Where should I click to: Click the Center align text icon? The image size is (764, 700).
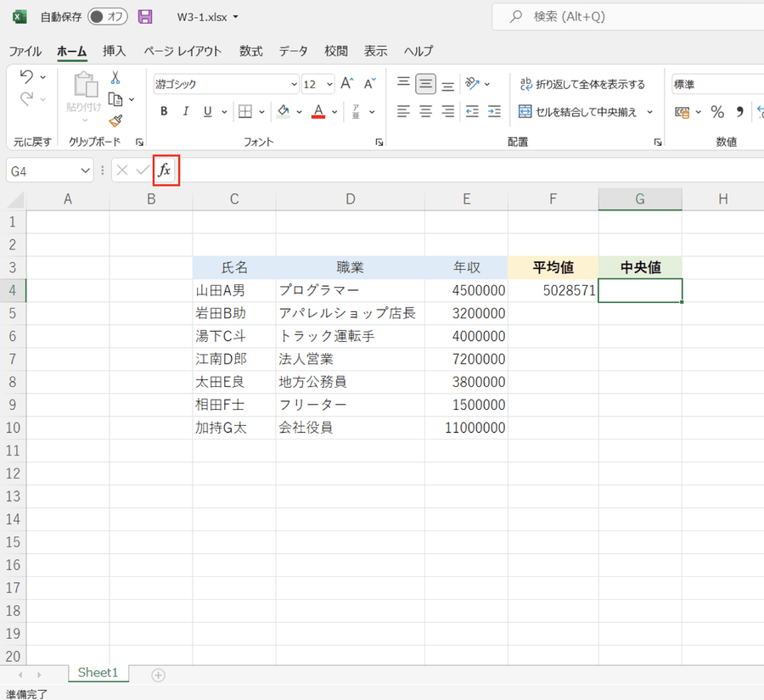tap(425, 111)
